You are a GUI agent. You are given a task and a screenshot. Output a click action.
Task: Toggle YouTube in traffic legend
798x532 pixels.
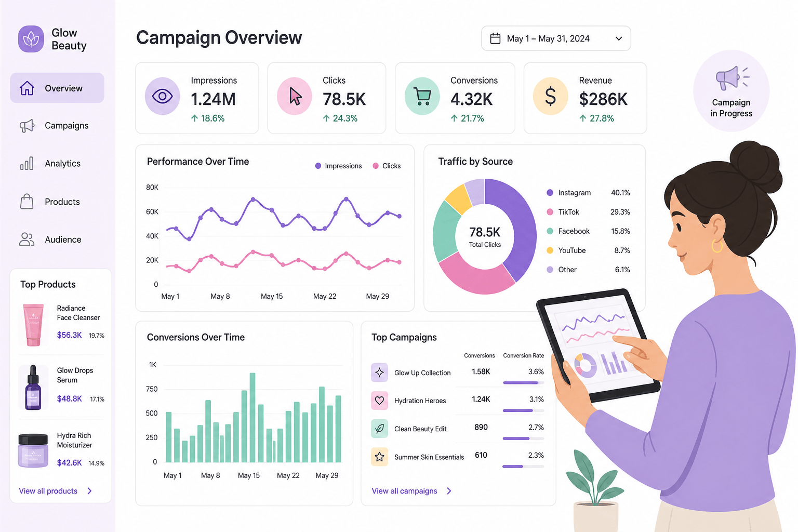click(588, 250)
